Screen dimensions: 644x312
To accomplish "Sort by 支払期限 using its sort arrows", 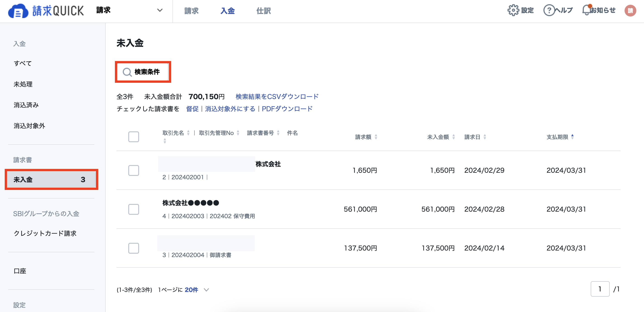I will (572, 137).
